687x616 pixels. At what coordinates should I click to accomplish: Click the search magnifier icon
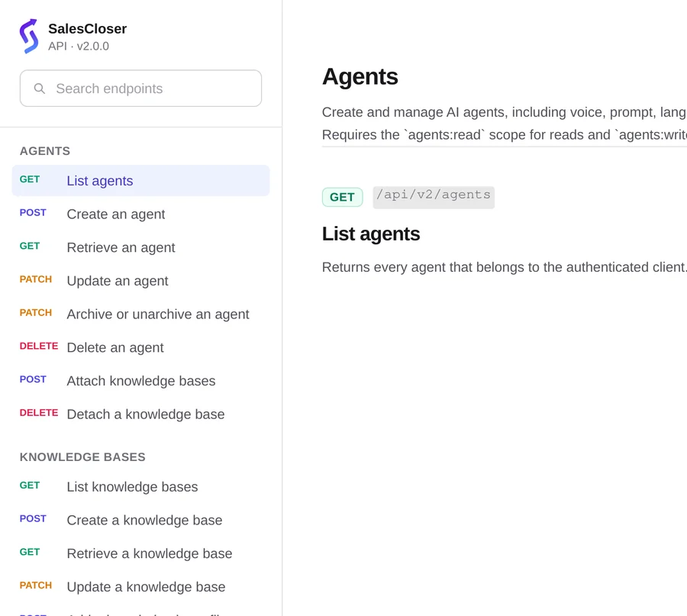click(x=40, y=89)
